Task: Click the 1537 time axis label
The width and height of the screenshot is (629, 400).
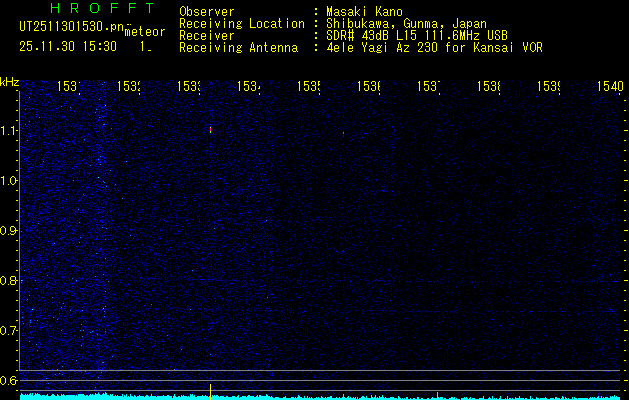Action: tap(428, 86)
